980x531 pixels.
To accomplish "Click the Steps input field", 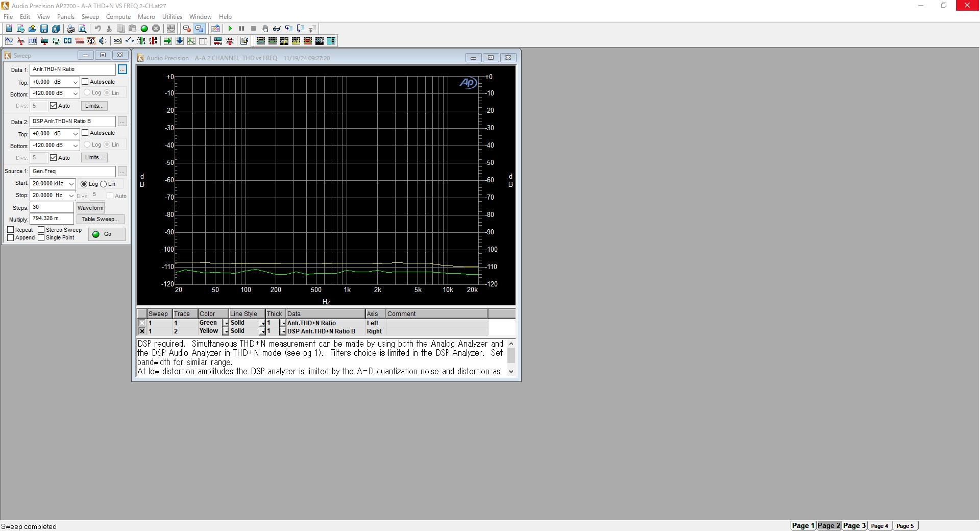I will point(52,207).
